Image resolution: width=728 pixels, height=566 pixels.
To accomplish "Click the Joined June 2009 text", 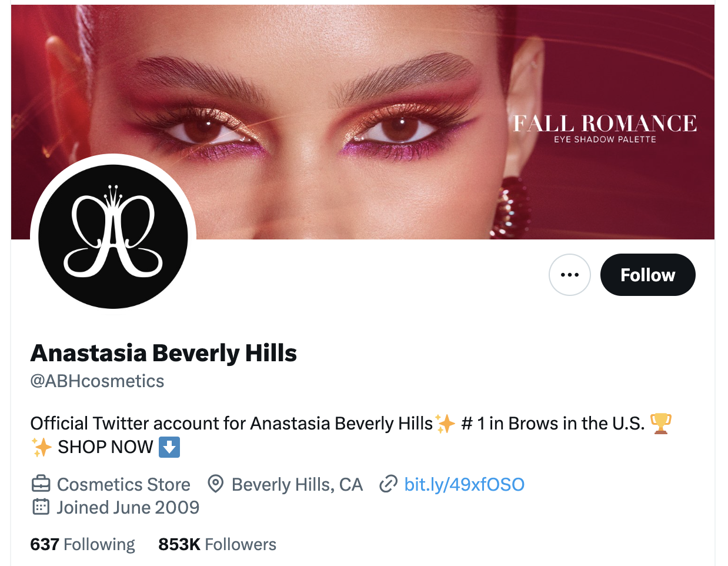I will coord(128,507).
